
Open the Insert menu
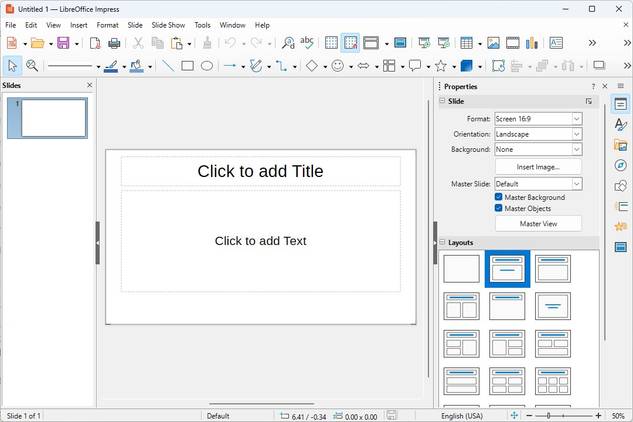tap(79, 25)
